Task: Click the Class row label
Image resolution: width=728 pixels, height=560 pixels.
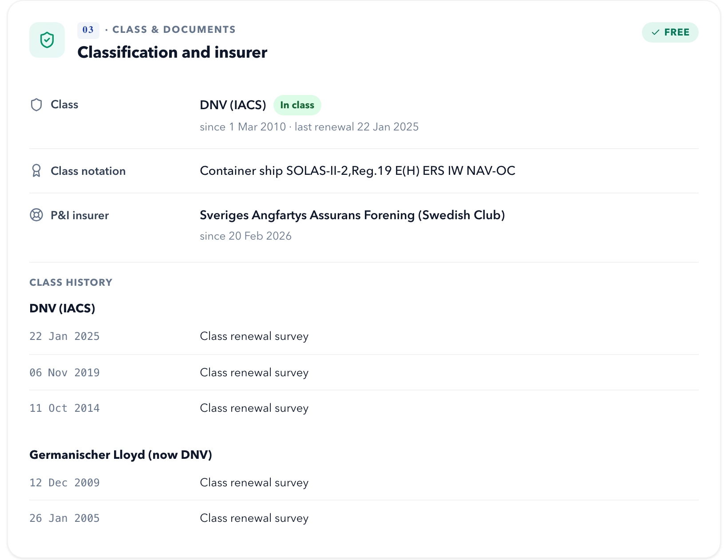Action: click(64, 105)
